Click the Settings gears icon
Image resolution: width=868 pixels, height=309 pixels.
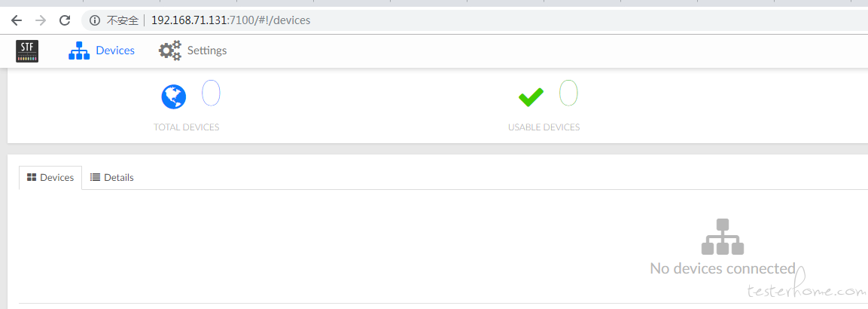[170, 50]
